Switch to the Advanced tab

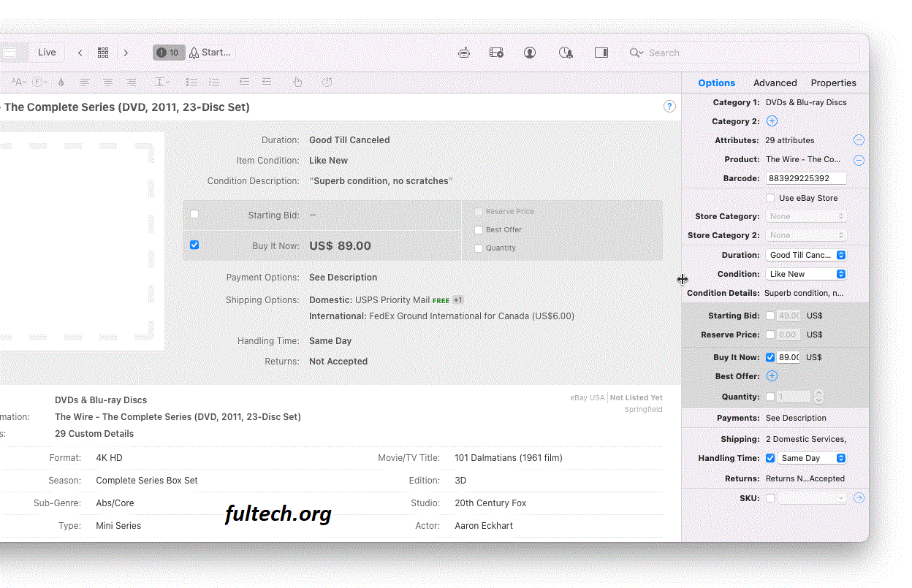point(774,83)
